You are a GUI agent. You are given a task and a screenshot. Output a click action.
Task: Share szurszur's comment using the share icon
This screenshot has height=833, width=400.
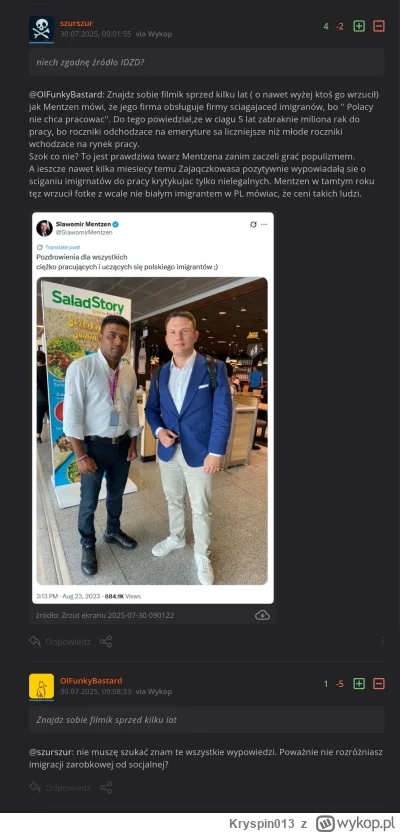(106, 641)
